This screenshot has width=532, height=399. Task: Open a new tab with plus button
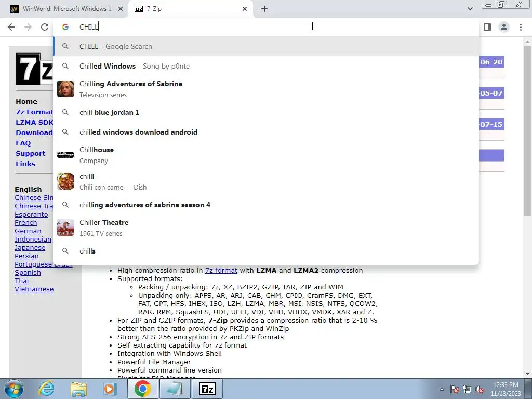pos(264,9)
